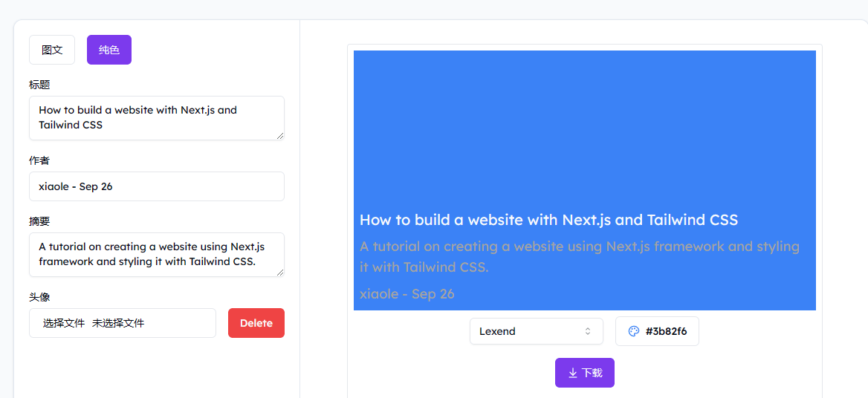Viewport: 868px width, 398px height.
Task: Click the palette icon beside the color code
Action: tap(634, 331)
